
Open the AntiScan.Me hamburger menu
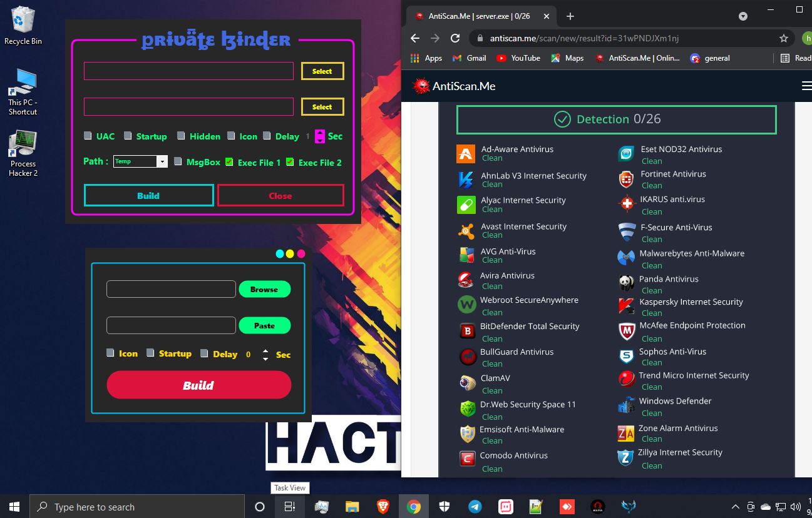point(806,86)
